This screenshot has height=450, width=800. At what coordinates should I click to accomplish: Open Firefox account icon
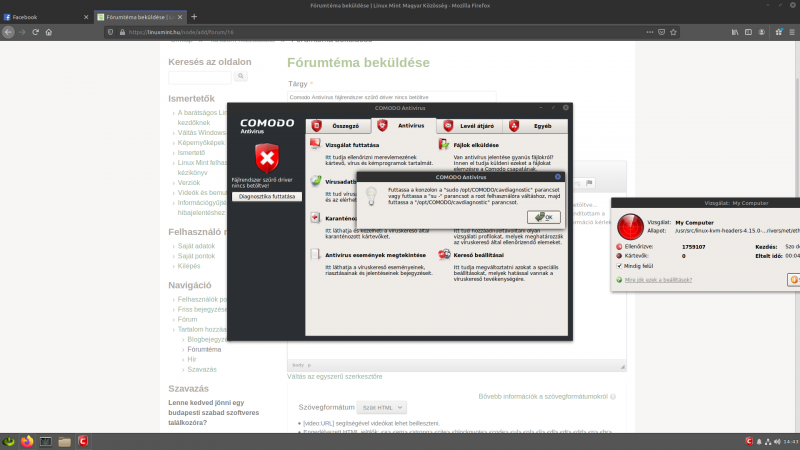(x=761, y=32)
